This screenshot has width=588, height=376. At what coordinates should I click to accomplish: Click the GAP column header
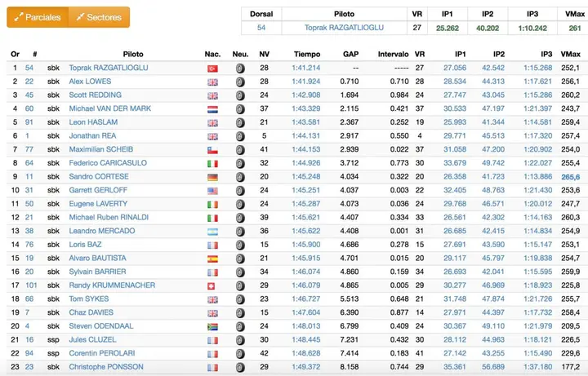click(350, 55)
